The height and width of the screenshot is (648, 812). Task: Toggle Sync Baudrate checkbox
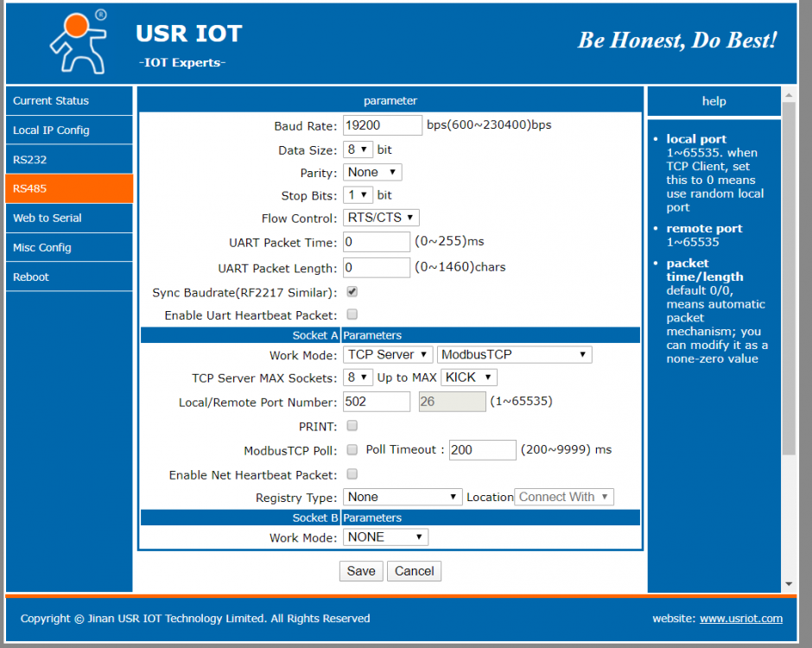click(352, 292)
